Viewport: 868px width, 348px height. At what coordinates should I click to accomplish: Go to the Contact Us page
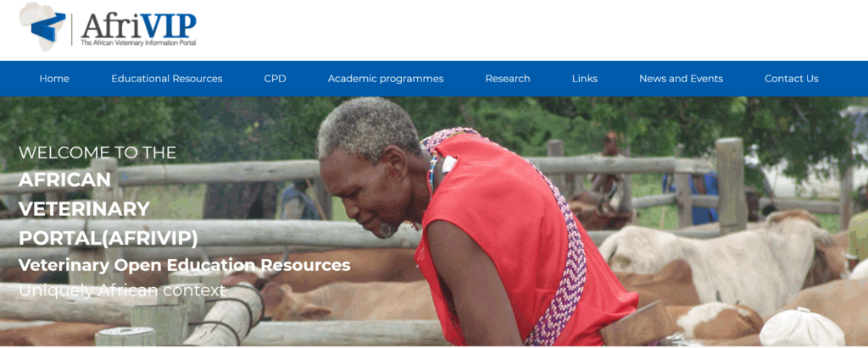pyautogui.click(x=791, y=79)
